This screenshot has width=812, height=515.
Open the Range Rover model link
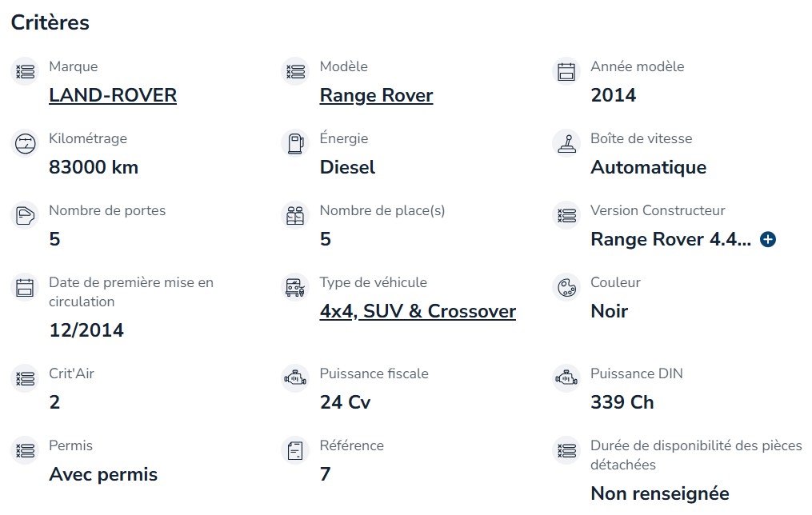(376, 95)
